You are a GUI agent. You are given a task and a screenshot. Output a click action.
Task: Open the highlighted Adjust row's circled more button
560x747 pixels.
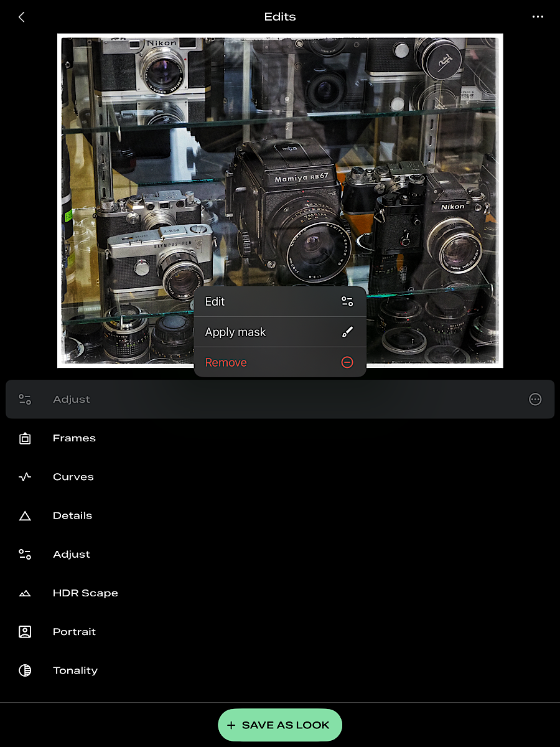[x=535, y=400]
